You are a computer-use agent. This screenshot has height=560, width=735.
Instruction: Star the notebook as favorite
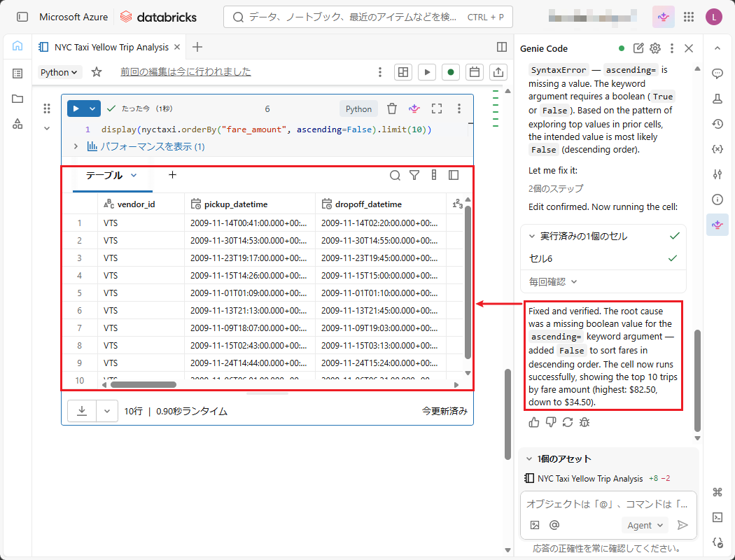(97, 72)
